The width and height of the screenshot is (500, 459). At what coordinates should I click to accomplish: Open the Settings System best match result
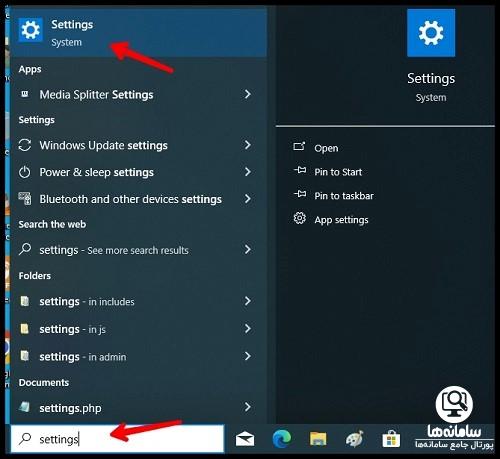(139, 33)
